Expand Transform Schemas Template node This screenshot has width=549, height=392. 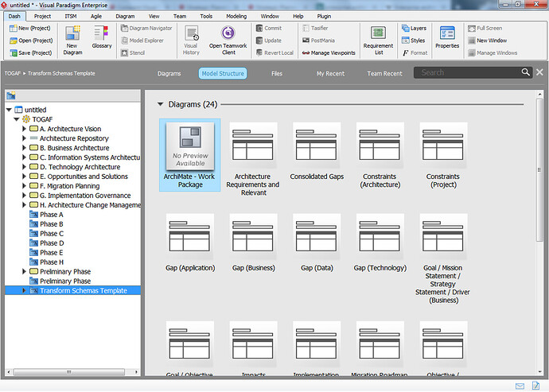[x=24, y=290]
